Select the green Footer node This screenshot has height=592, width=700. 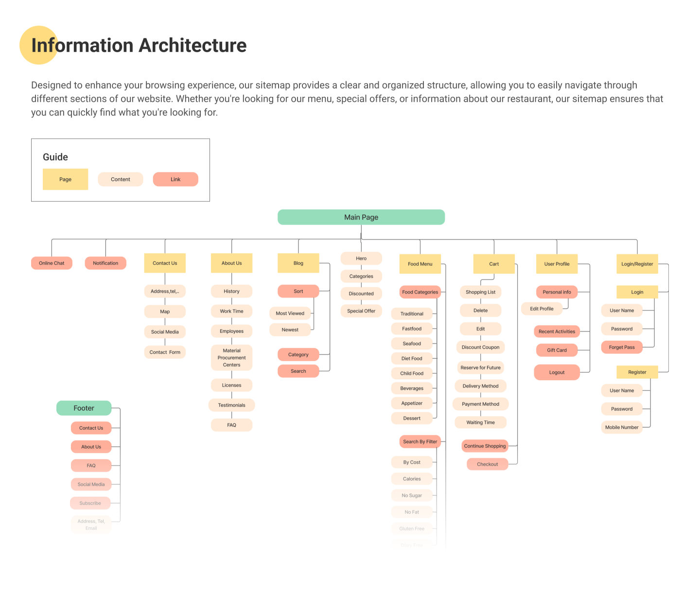click(84, 408)
